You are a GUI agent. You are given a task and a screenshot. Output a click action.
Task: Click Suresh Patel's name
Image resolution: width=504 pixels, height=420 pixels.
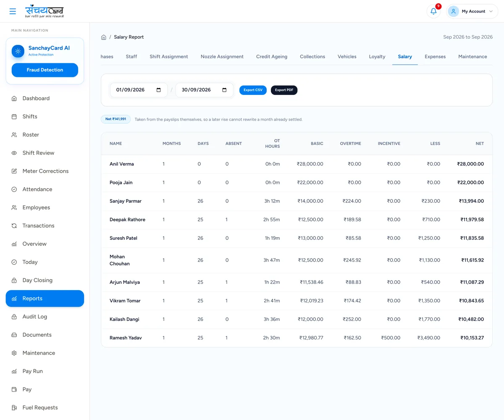click(x=123, y=238)
